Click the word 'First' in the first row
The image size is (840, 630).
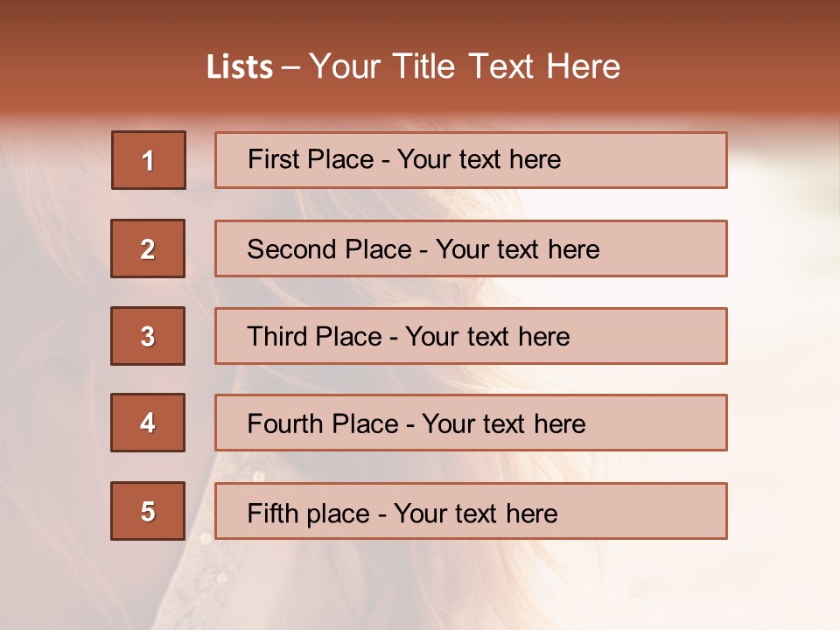coord(274,159)
